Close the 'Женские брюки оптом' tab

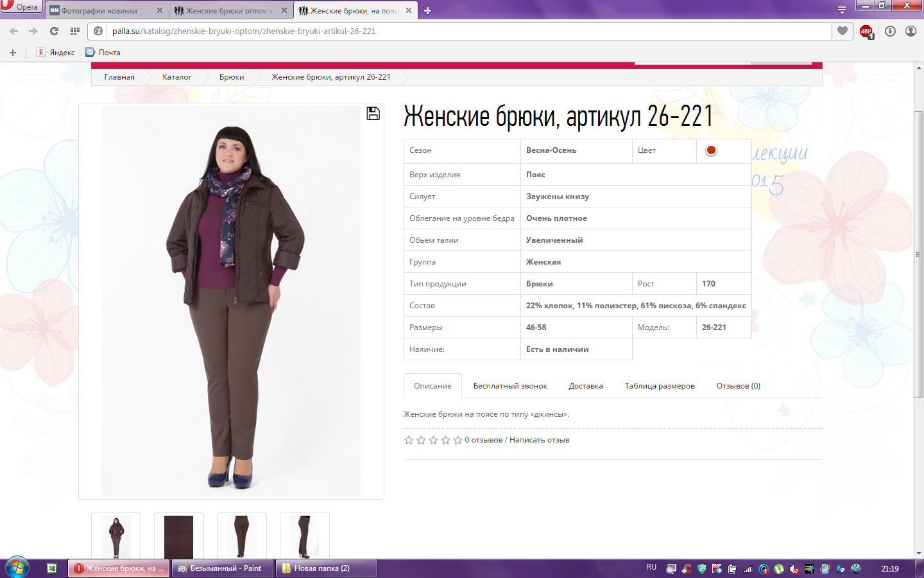point(284,10)
